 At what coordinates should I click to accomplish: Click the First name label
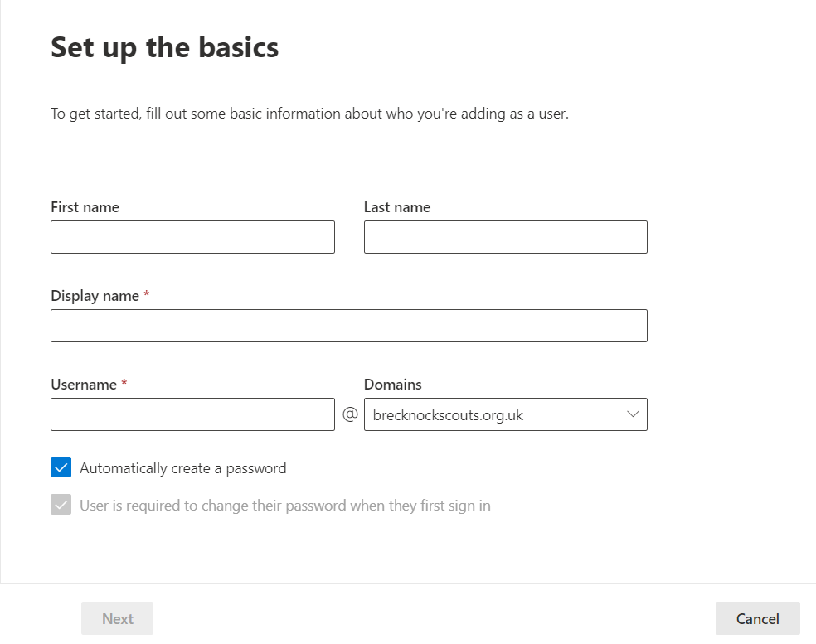click(85, 207)
